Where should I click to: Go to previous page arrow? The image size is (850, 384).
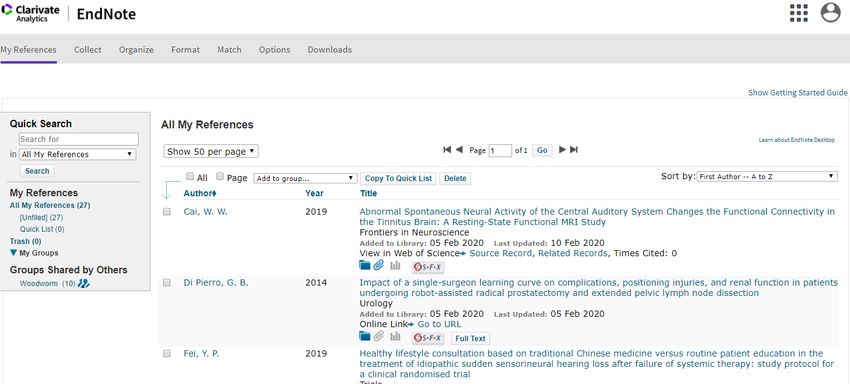459,150
